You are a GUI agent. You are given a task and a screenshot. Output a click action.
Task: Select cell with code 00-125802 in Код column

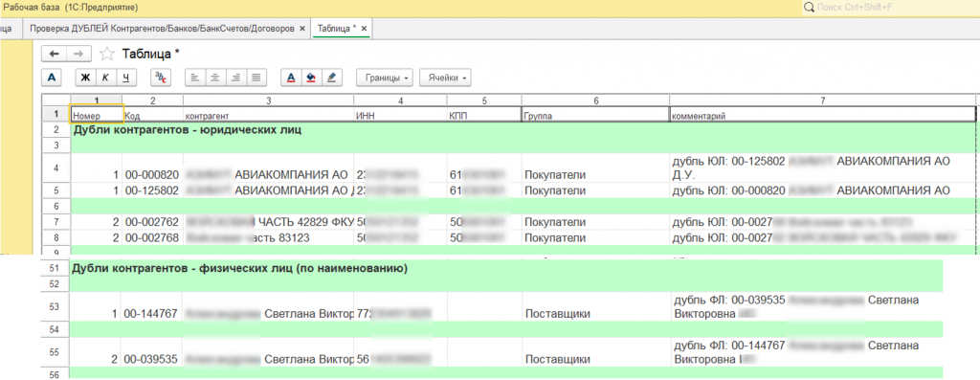tap(152, 190)
